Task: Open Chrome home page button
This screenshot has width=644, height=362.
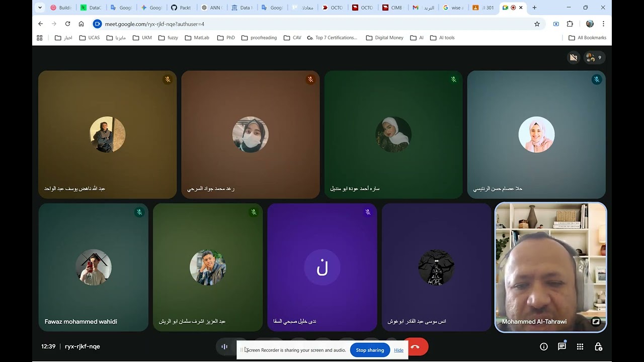Action: coord(81,24)
